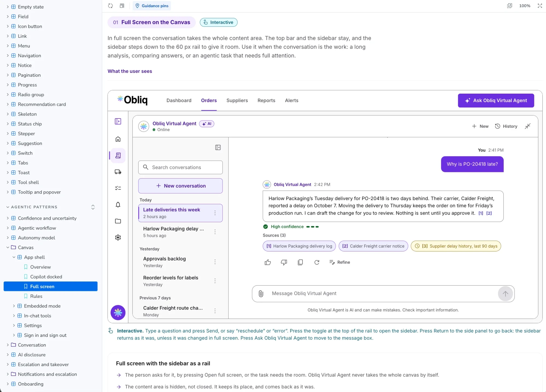Toggle Guidance pins
Viewport: 546px width, 392px height.
152,6
